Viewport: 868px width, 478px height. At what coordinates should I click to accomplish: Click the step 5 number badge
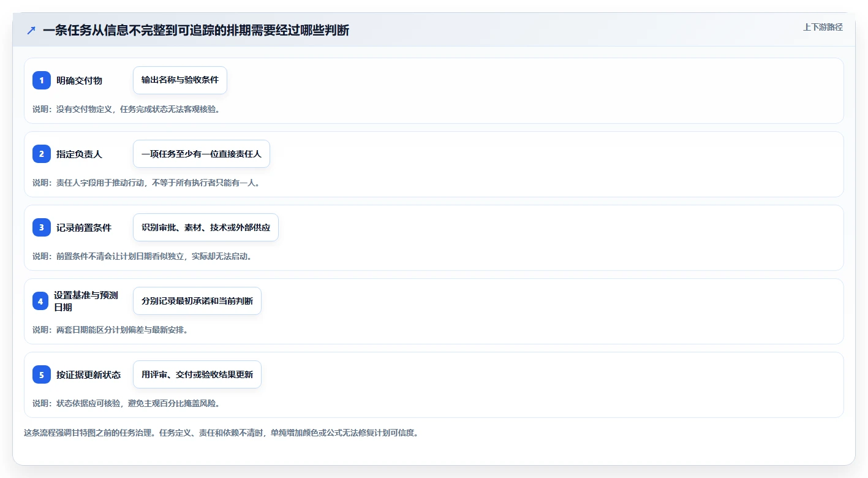click(x=42, y=374)
